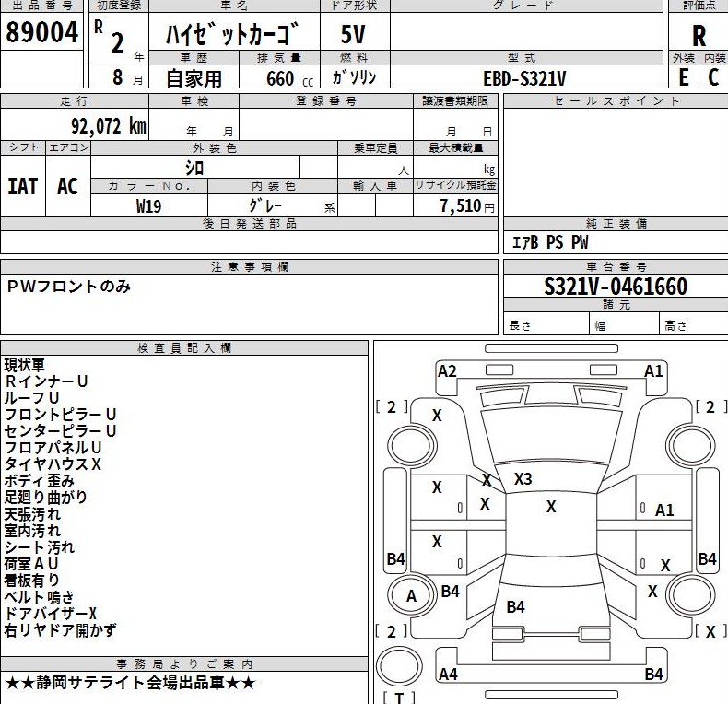Select office notice 静岡サテライト会場出品車
Screen dimensions: 728x704
tap(131, 683)
